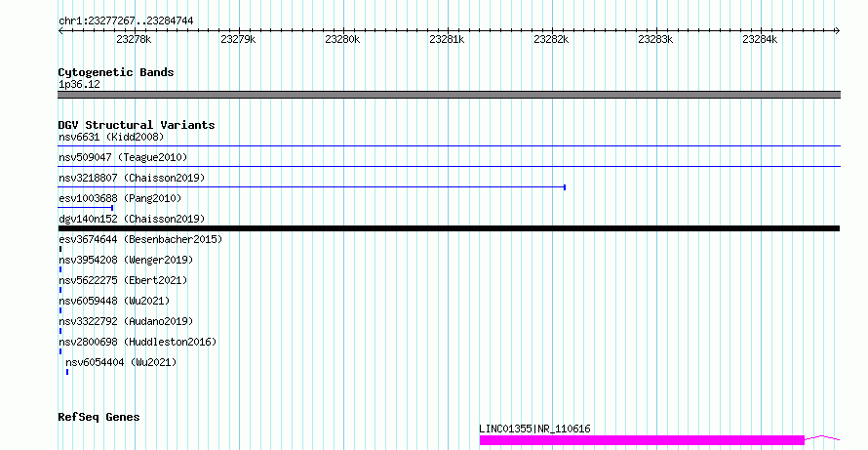Click the DGV Structural Variants track title
This screenshot has width=868, height=450.
pyautogui.click(x=137, y=125)
